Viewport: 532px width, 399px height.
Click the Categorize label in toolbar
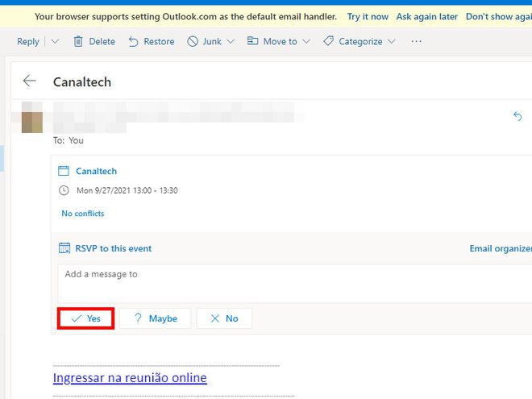[360, 41]
